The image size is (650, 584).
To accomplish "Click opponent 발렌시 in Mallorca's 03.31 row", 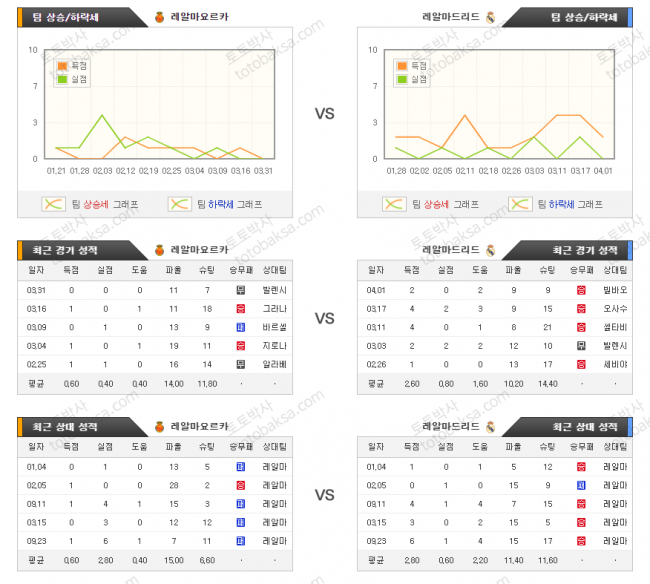I will [x=274, y=290].
